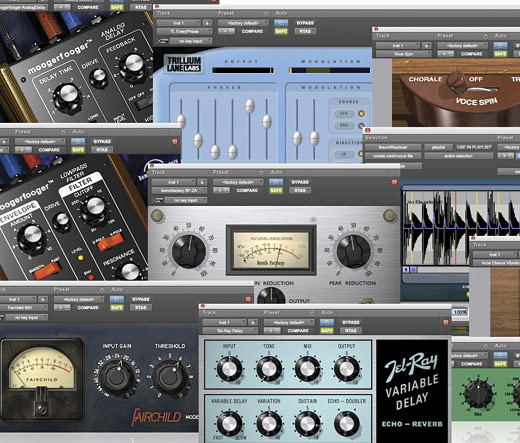
Task: Click the Echo-Doubler knob on Tel-Ray Delay
Action: (346, 423)
